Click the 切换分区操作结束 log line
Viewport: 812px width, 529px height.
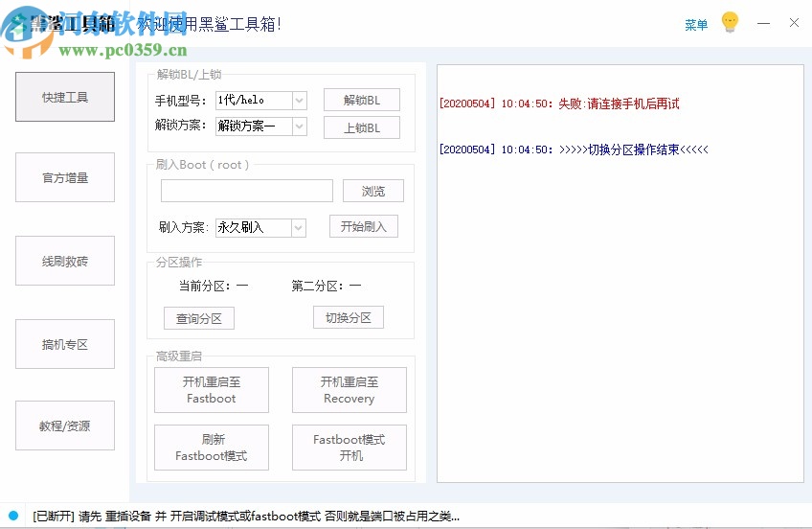click(574, 149)
